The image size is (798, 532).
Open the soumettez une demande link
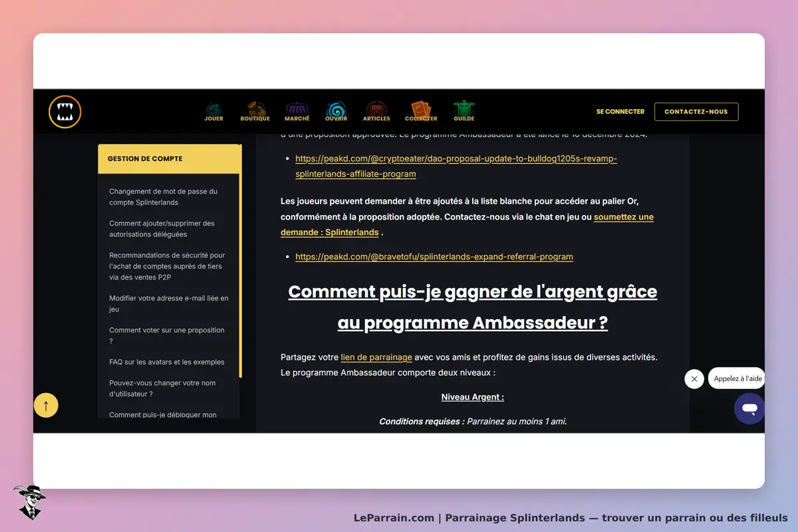click(x=467, y=225)
